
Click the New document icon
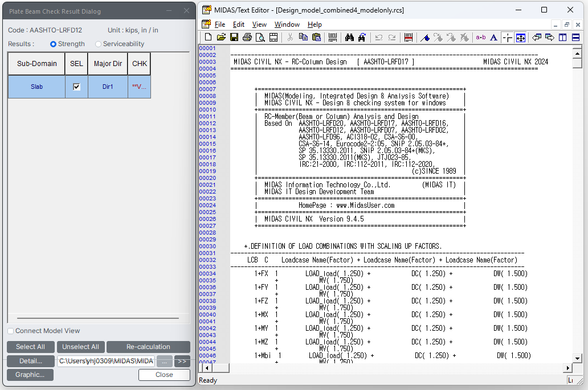[x=208, y=37]
